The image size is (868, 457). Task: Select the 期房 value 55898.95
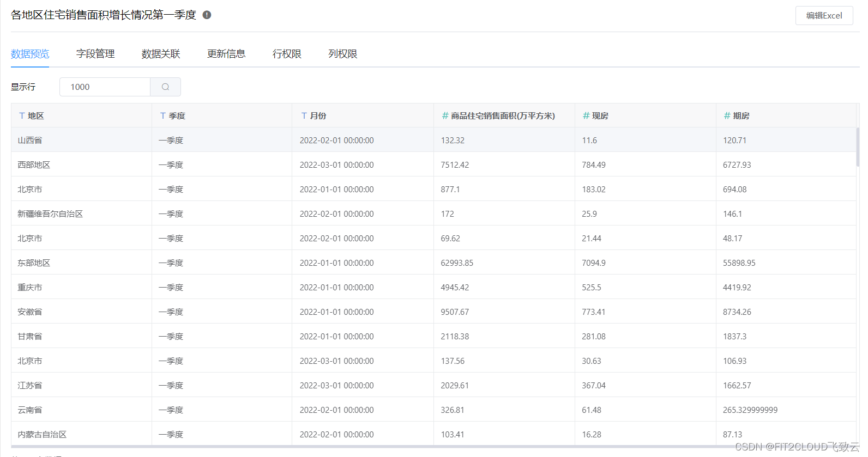pyautogui.click(x=739, y=263)
